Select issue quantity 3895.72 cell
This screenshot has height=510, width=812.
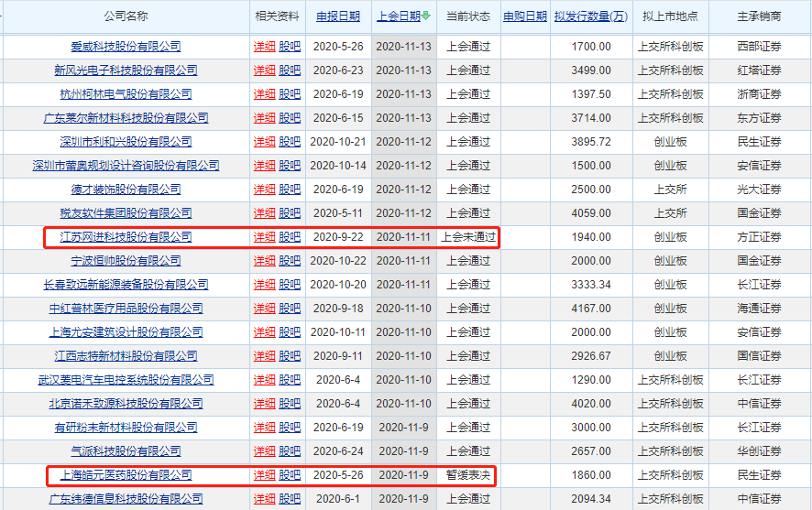click(591, 142)
